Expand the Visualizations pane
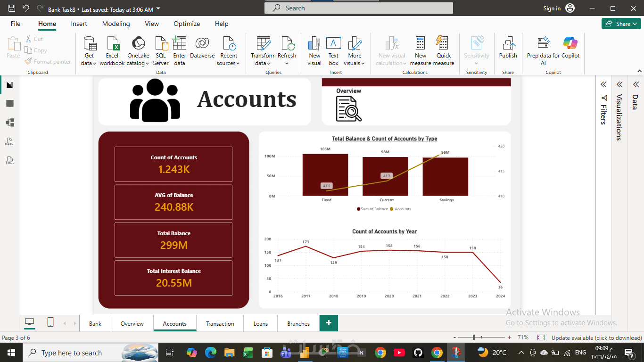 pyautogui.click(x=619, y=84)
